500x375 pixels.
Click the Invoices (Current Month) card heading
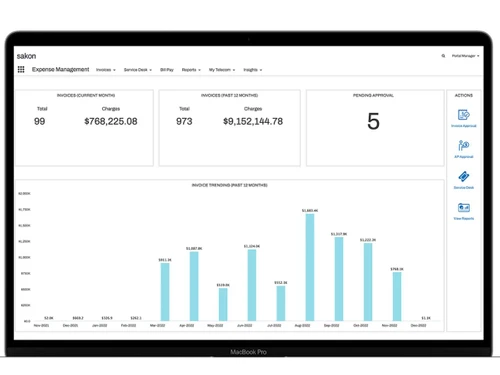86,95
